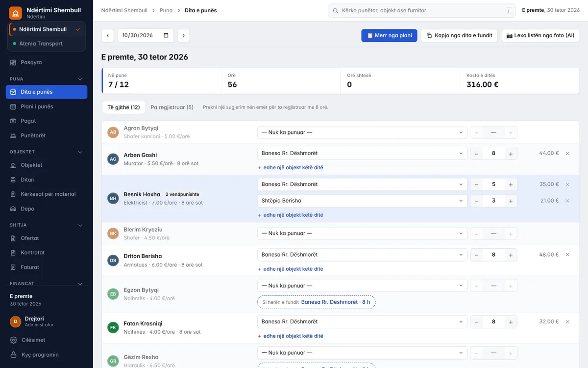Click avatar AB for Agron Bytyqi

(x=113, y=132)
